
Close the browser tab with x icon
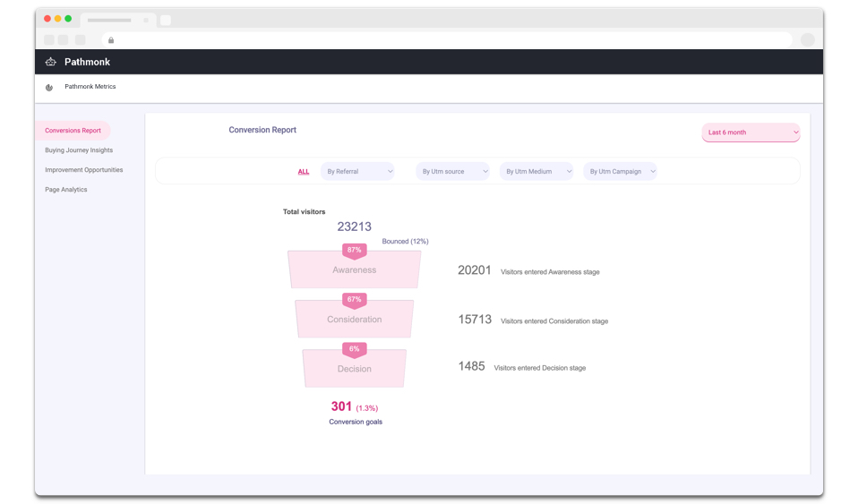(x=146, y=20)
